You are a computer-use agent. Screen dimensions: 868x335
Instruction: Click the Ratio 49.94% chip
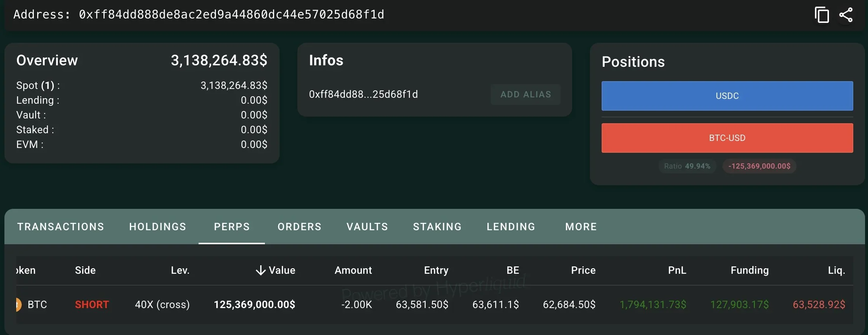pyautogui.click(x=687, y=166)
